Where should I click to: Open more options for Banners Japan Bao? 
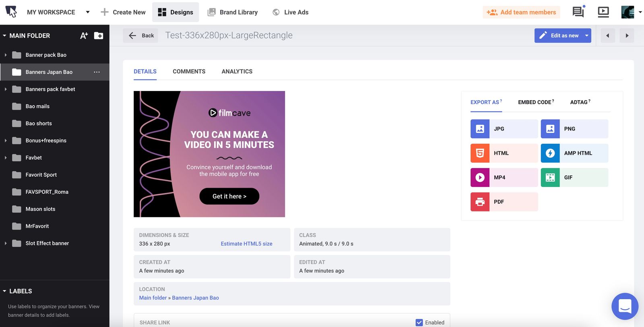pyautogui.click(x=97, y=72)
